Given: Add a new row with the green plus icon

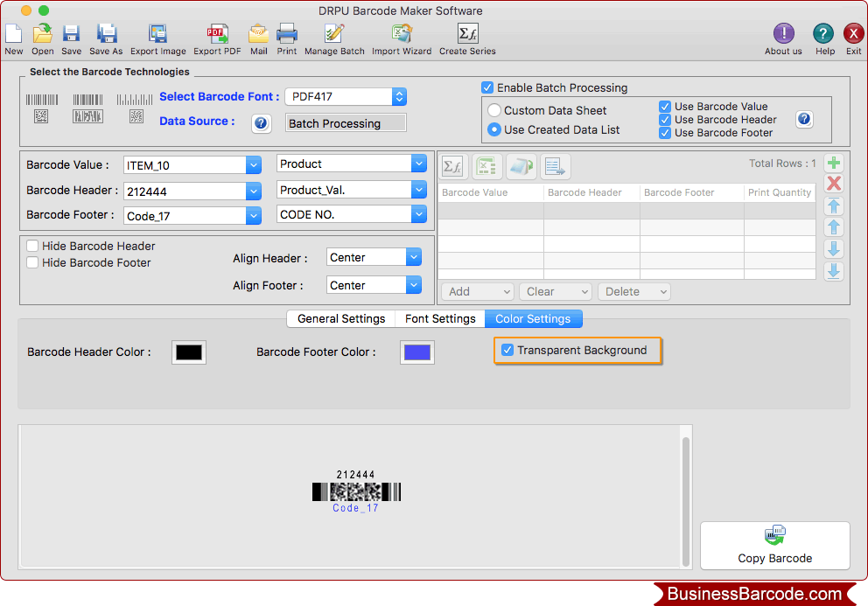Looking at the screenshot, I should point(832,163).
